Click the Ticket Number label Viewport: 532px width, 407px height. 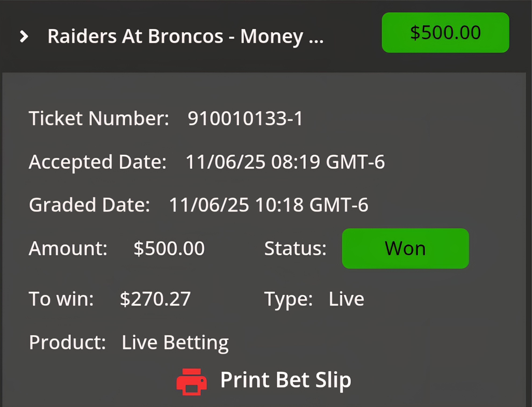99,119
